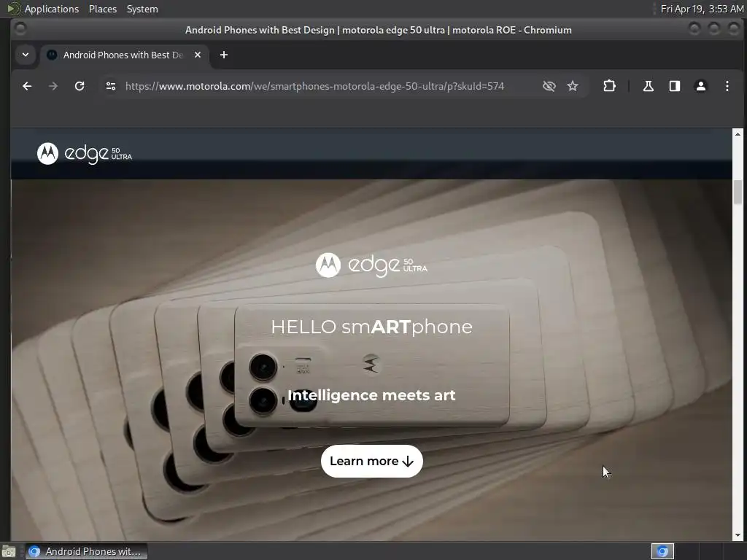Open the System menu
Screen dimensions: 747x560
pyautogui.click(x=142, y=9)
